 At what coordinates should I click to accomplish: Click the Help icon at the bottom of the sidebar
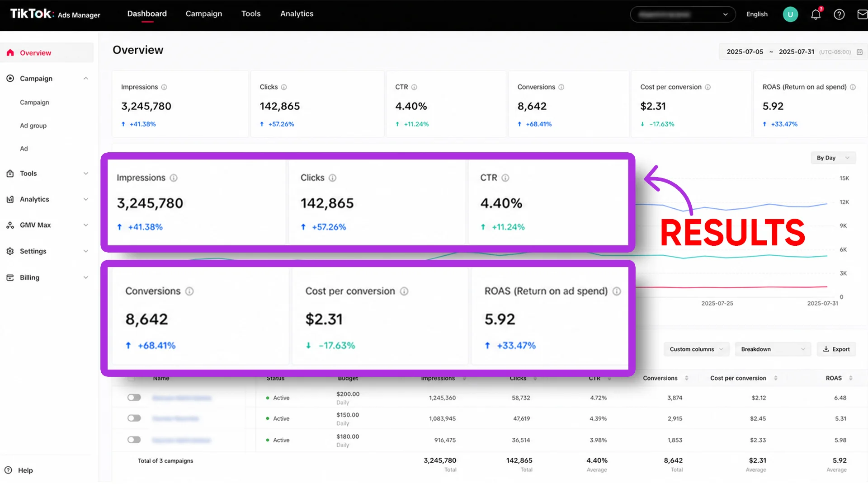pos(8,470)
